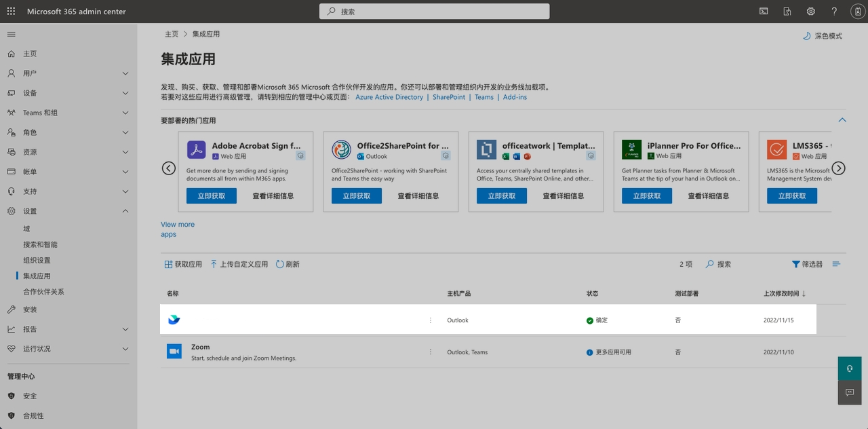Expand the 设备 navigation section
The image size is (868, 429).
[x=125, y=93]
